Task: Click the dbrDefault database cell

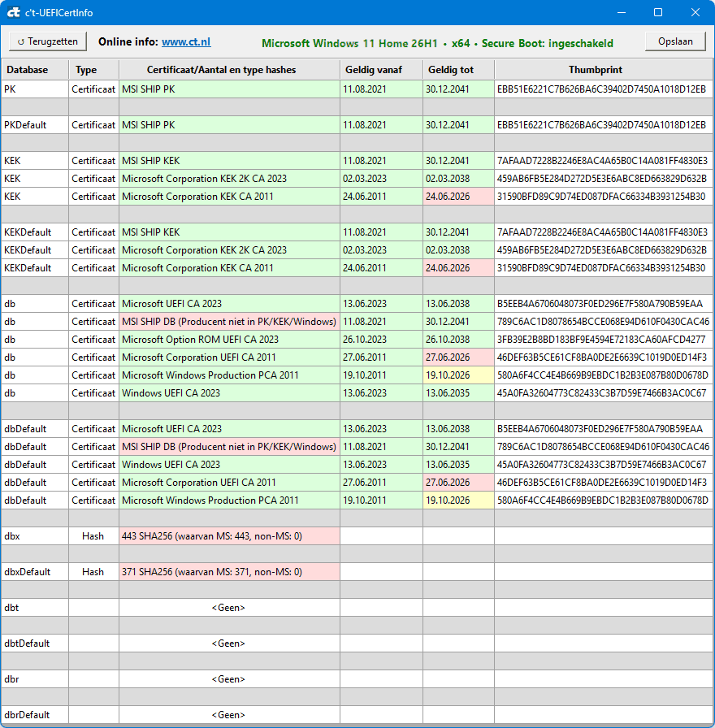Action: pos(35,715)
